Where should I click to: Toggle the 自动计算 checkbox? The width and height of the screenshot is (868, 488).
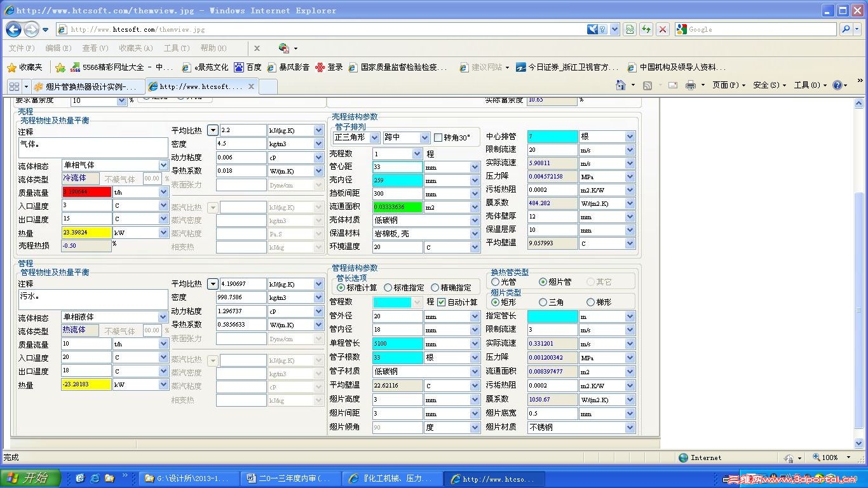[x=442, y=302]
